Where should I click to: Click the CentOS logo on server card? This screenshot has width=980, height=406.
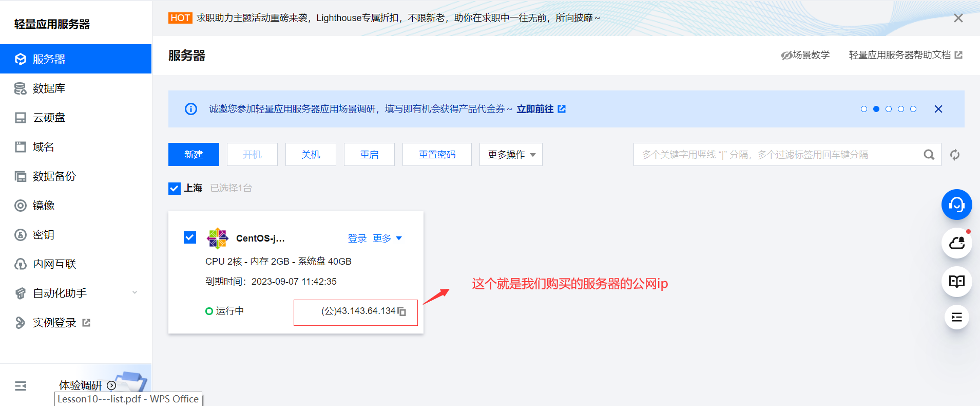tap(218, 238)
